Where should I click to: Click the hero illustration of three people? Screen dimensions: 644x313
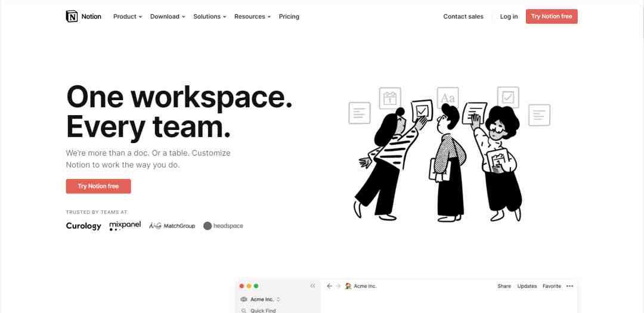449,154
